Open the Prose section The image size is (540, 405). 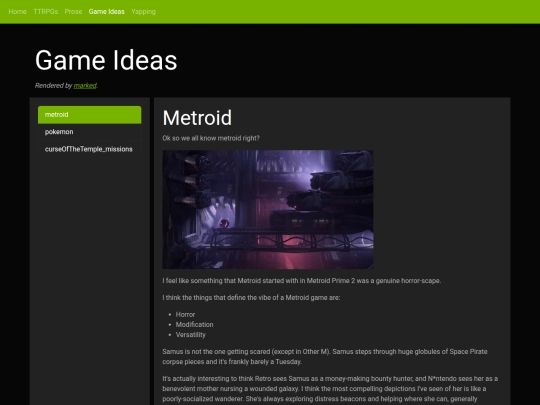[x=73, y=12]
